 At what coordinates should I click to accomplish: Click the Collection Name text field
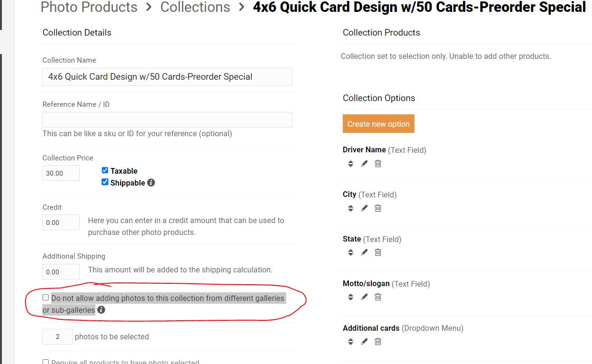coord(167,77)
